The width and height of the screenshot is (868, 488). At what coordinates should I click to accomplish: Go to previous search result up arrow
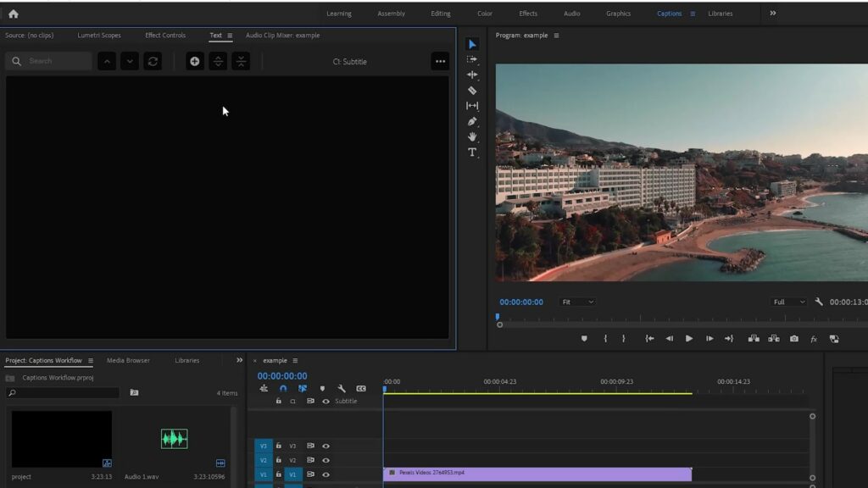[x=107, y=61]
